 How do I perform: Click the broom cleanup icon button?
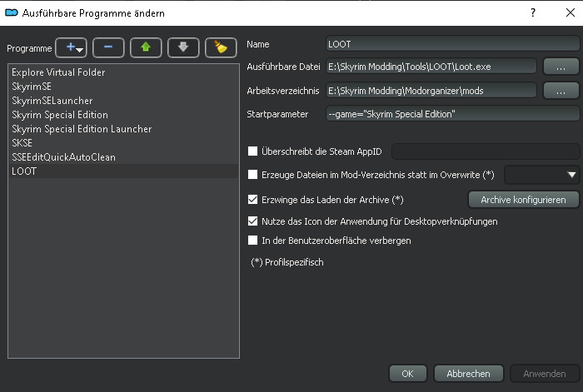[221, 47]
